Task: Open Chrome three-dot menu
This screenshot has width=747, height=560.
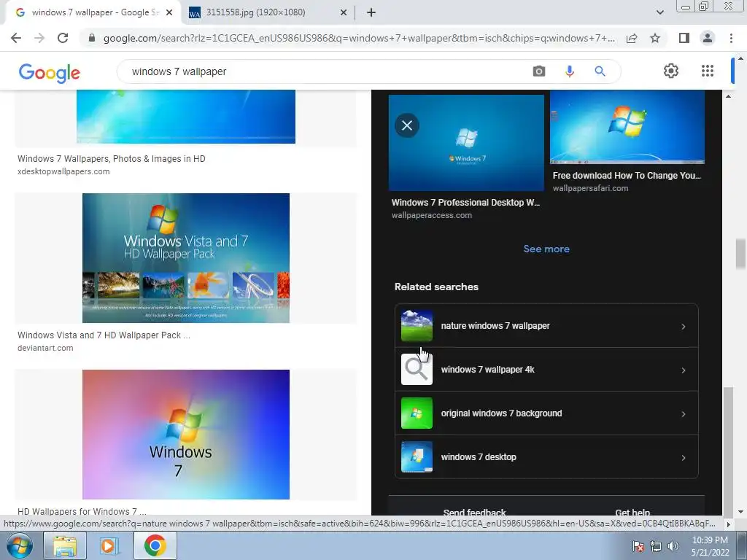Action: coord(731,38)
